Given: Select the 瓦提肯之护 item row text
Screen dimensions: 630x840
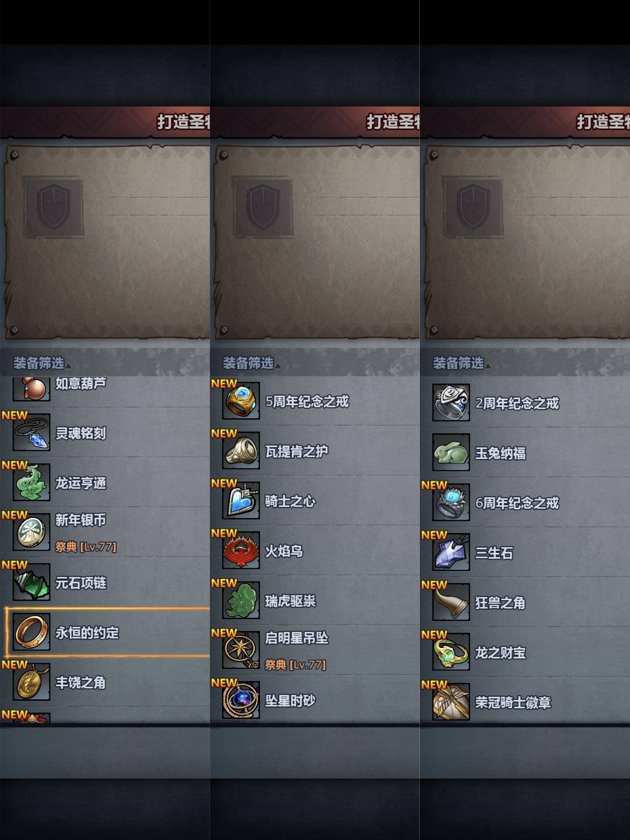Looking at the screenshot, I should pyautogui.click(x=297, y=451).
